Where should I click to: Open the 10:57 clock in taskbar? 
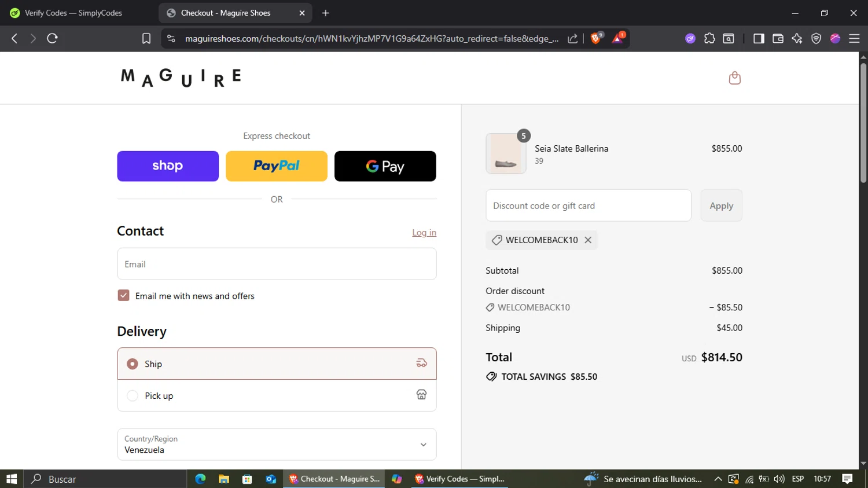coord(822,479)
